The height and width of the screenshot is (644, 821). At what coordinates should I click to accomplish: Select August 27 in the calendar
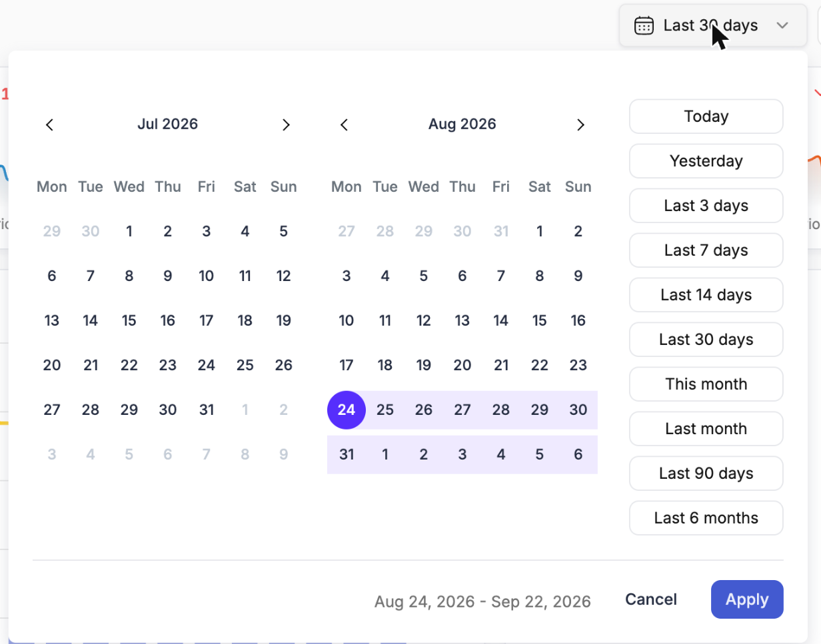pos(462,410)
